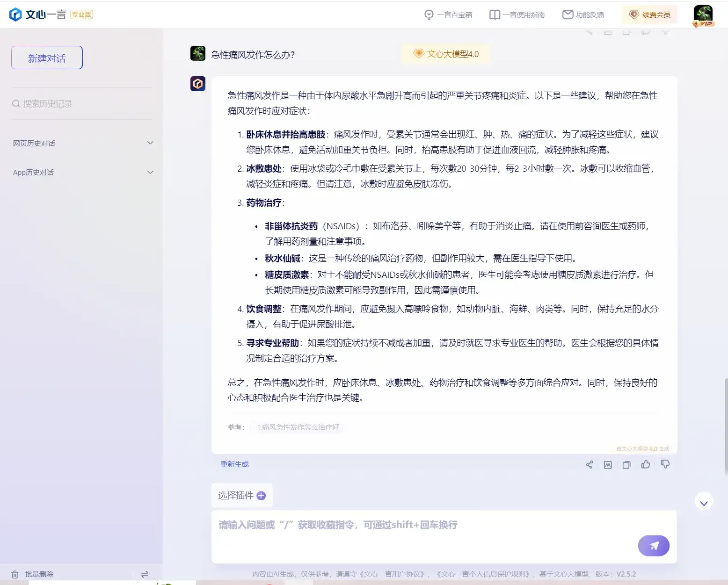Open 一言使用指南 guide
The image size is (728, 585).
point(517,14)
